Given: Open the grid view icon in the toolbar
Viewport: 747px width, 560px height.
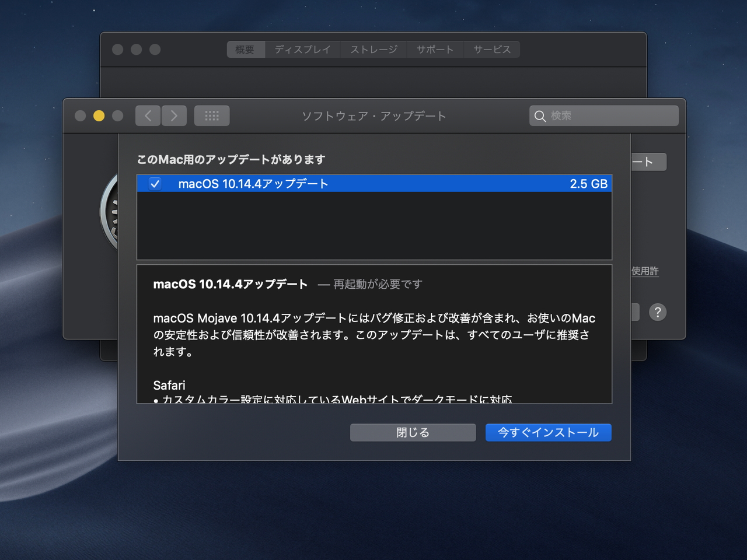Looking at the screenshot, I should (x=211, y=116).
